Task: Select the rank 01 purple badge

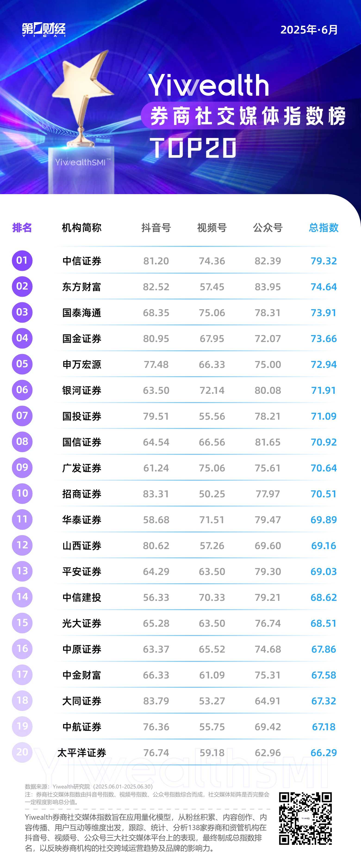Action: pos(22,260)
